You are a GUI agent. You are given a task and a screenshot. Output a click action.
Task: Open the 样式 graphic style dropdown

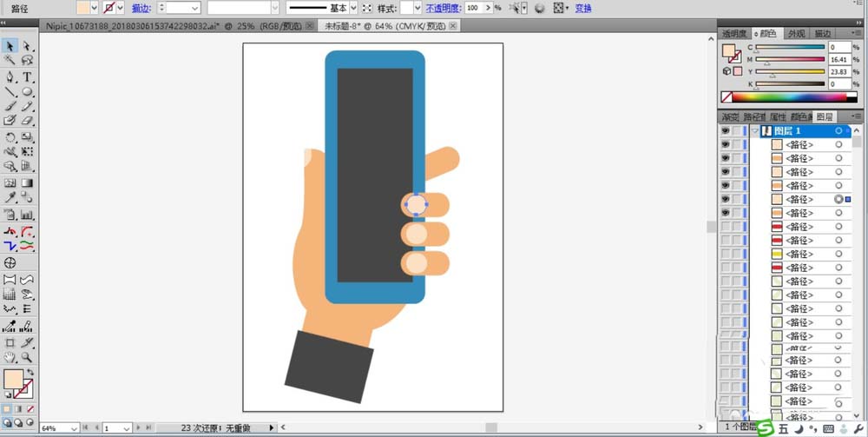(418, 9)
